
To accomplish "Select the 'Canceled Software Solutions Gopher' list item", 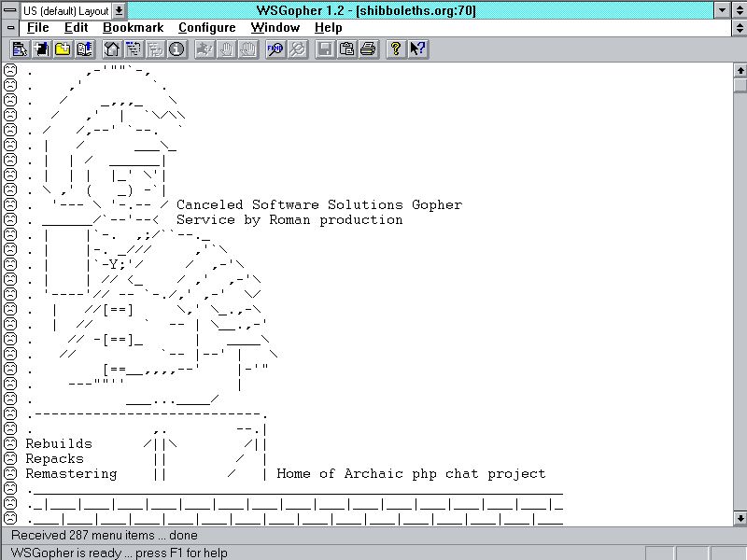I will point(318,204).
